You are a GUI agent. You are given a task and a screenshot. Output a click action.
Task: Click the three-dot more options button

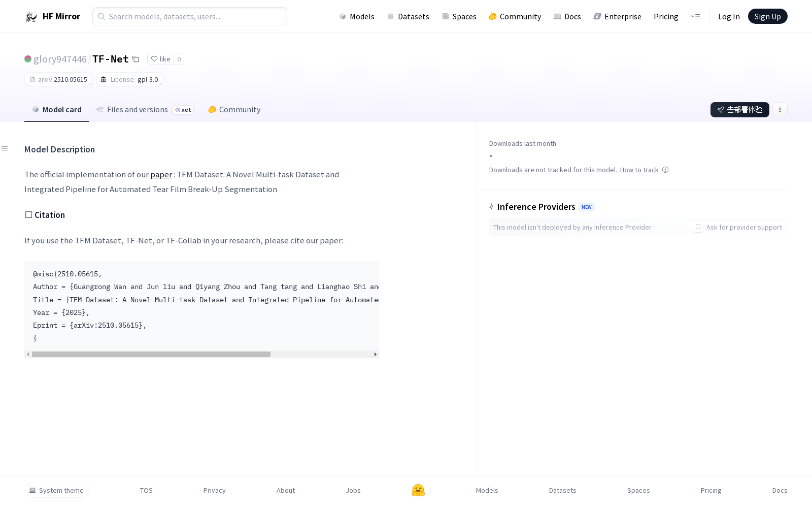(x=780, y=110)
